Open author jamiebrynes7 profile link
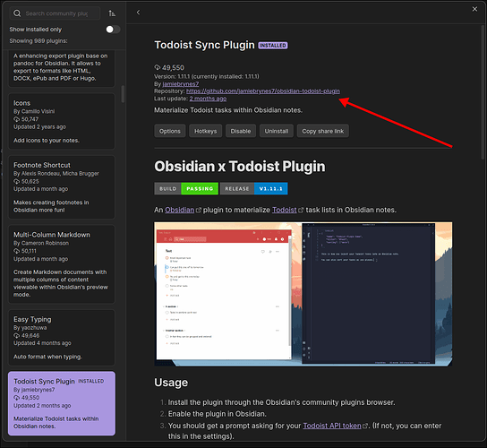The height and width of the screenshot is (448, 487). pyautogui.click(x=181, y=84)
